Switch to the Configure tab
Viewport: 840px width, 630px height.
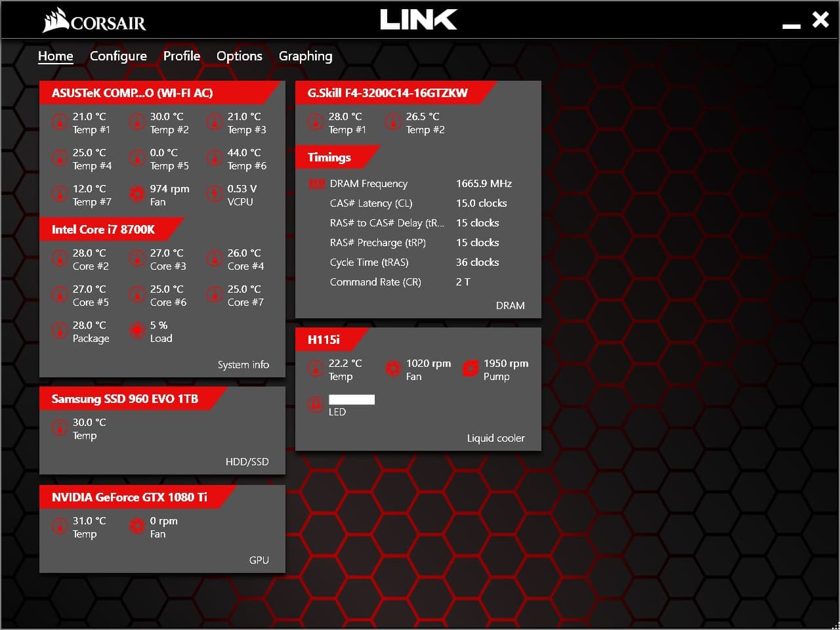point(118,56)
